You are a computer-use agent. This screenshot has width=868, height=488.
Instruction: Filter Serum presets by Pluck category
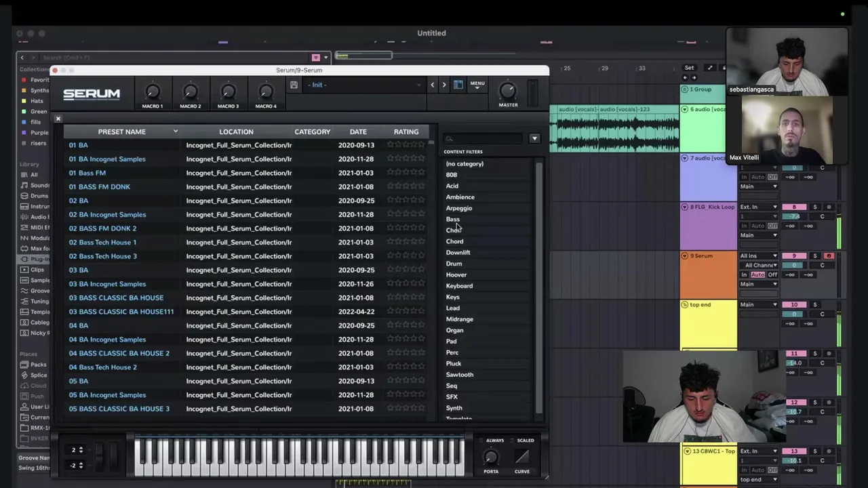tap(454, 363)
